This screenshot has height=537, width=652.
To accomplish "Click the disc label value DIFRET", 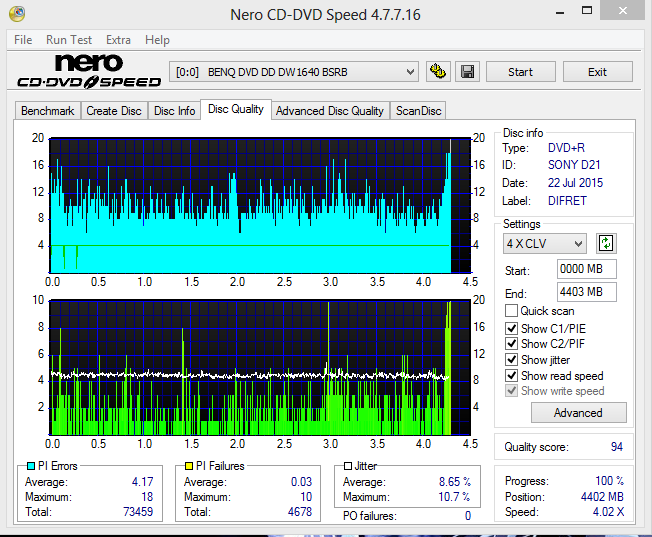I will [567, 201].
